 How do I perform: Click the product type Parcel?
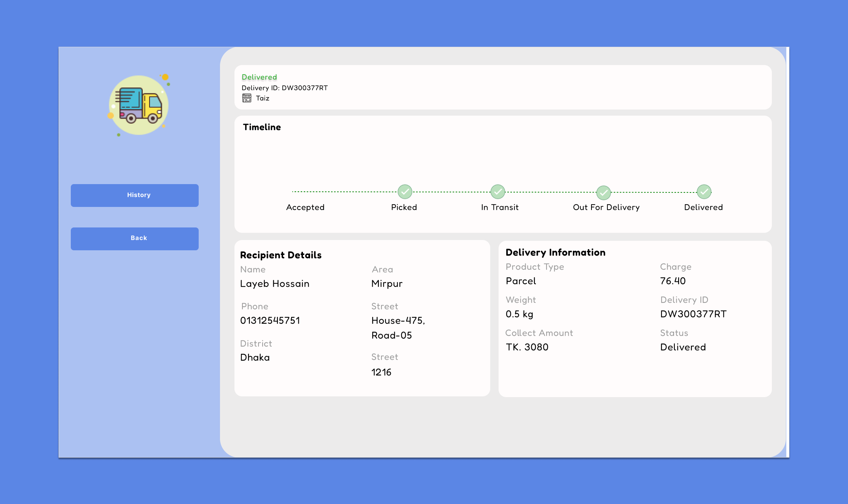pos(521,281)
